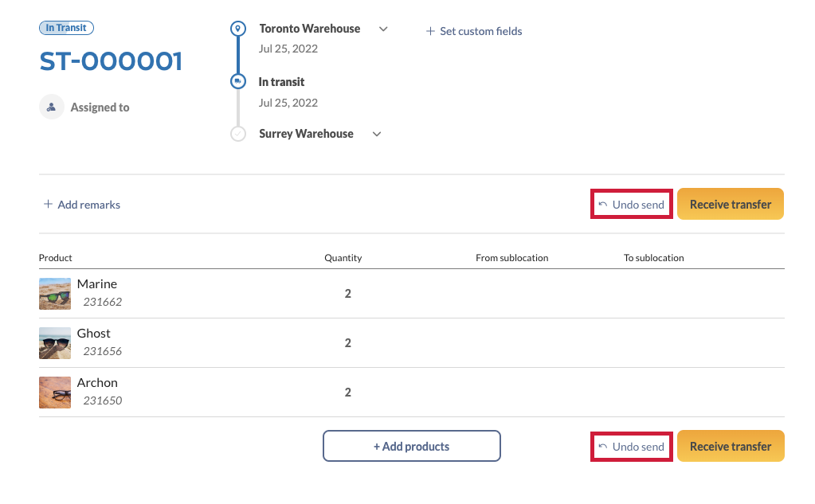Expand the Toronto Warehouse dropdown chevron
The width and height of the screenshot is (815, 504).
[383, 29]
